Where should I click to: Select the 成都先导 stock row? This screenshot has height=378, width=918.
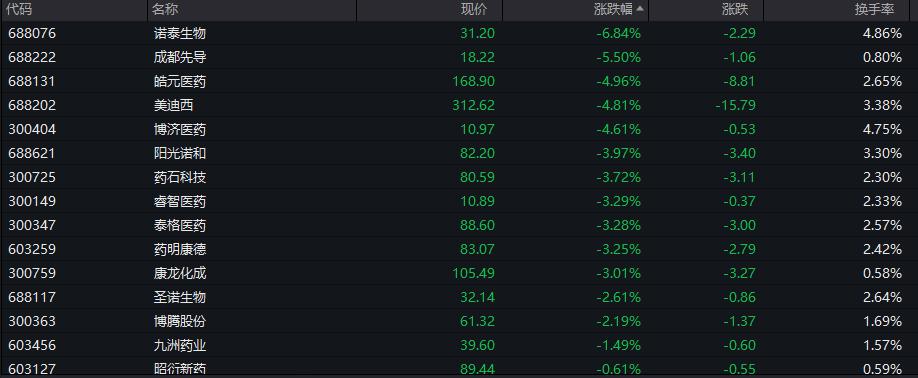pos(459,57)
